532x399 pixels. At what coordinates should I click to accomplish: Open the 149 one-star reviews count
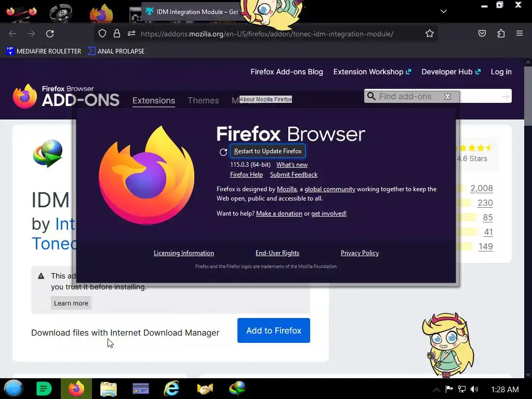pyautogui.click(x=486, y=247)
